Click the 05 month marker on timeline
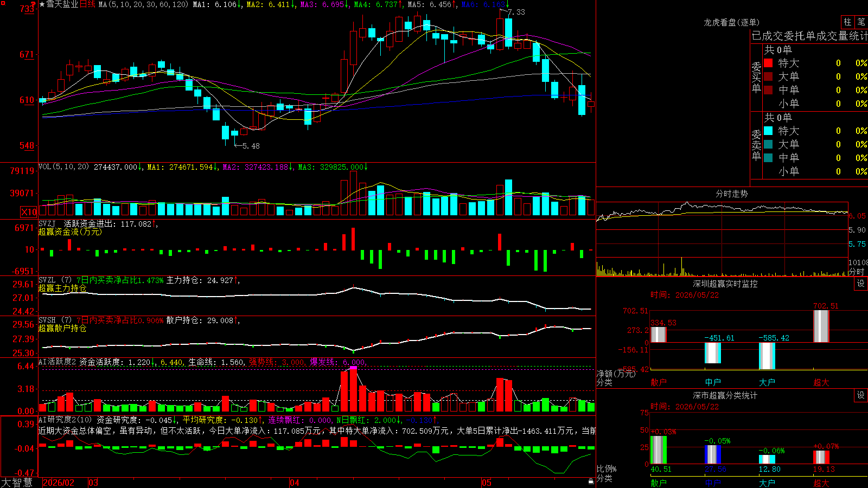Screen dimensions: 868x488 coord(487,483)
